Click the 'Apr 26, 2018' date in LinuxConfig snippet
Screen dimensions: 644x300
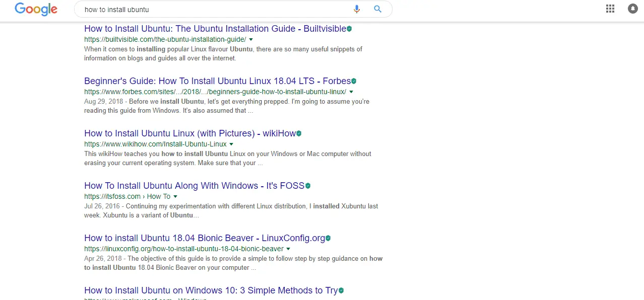click(x=102, y=259)
